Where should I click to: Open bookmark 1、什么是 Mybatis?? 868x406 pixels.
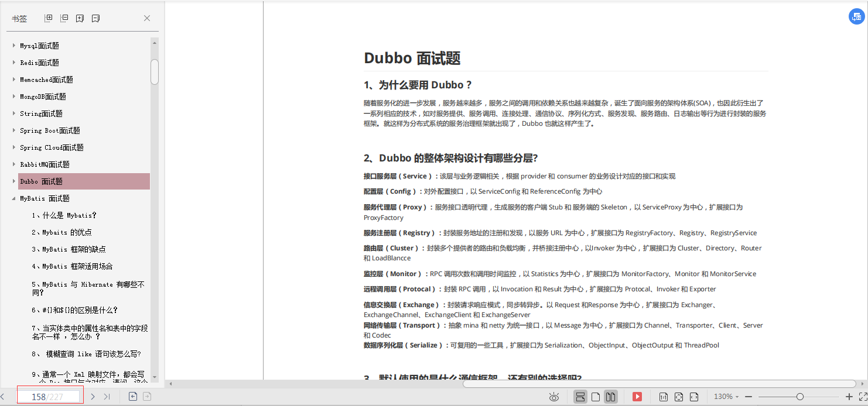[64, 215]
